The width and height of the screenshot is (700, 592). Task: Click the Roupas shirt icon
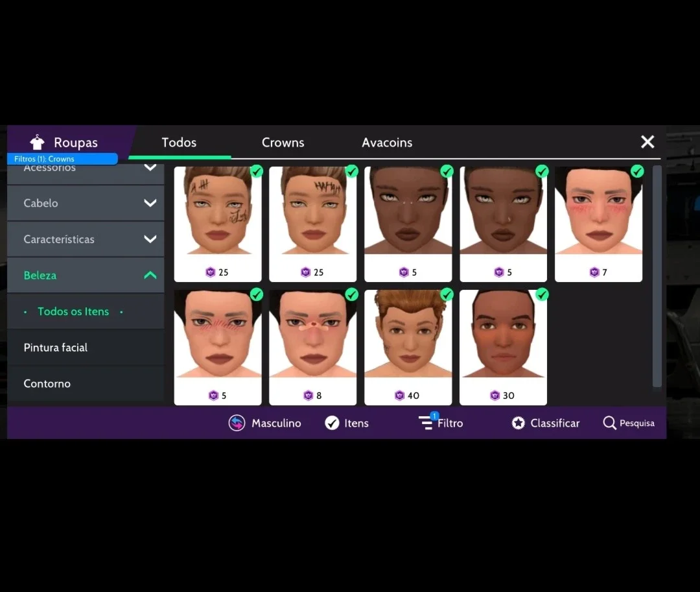(x=38, y=142)
